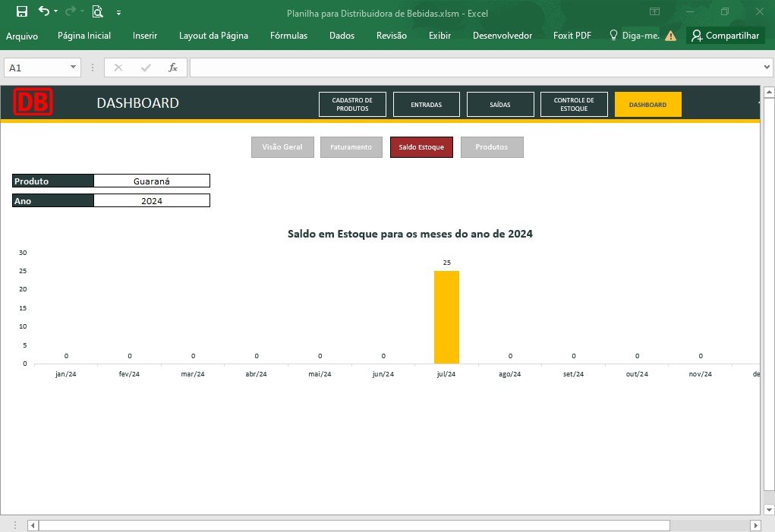Viewport: 775px width, 532px height.
Task: Click the Diga-me lightbulb icon
Action: [613, 35]
